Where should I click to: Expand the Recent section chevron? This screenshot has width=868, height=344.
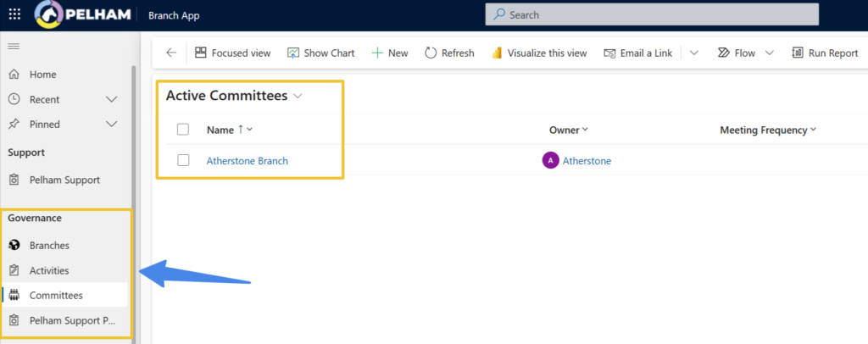click(x=111, y=99)
